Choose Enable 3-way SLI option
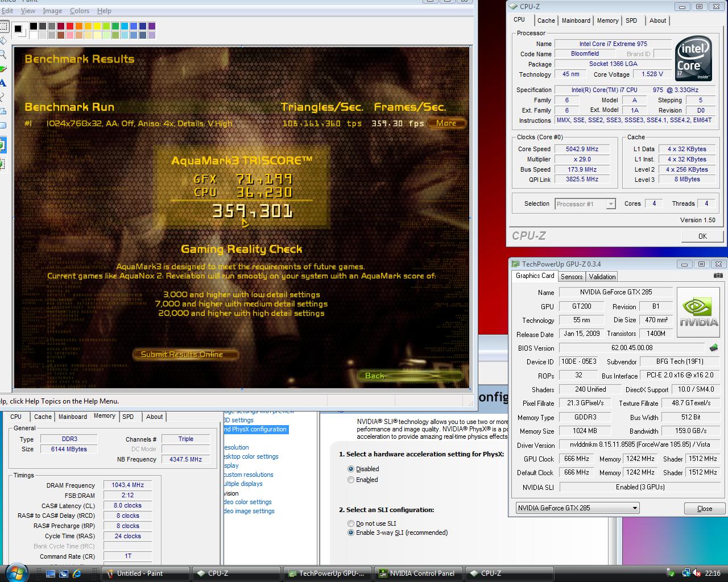Screen dimensions: 728x582 point(351,533)
